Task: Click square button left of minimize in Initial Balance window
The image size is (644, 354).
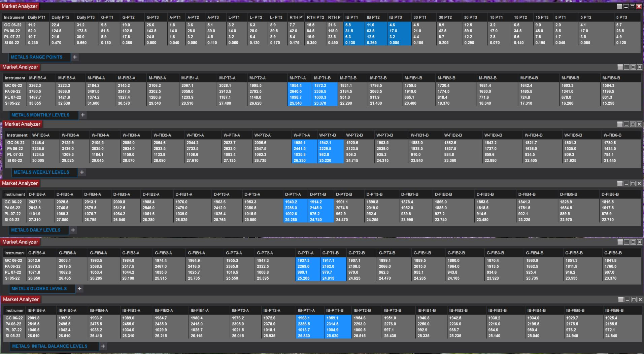Action: (621, 299)
